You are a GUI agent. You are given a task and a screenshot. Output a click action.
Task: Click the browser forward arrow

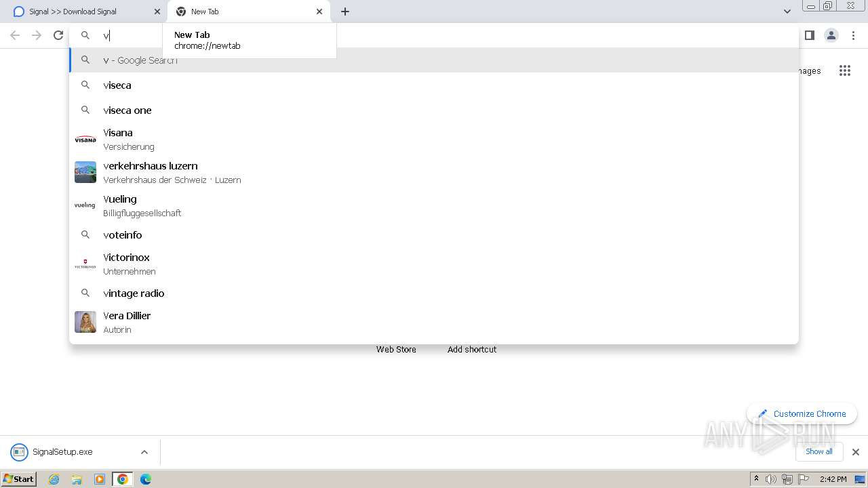[x=37, y=35]
